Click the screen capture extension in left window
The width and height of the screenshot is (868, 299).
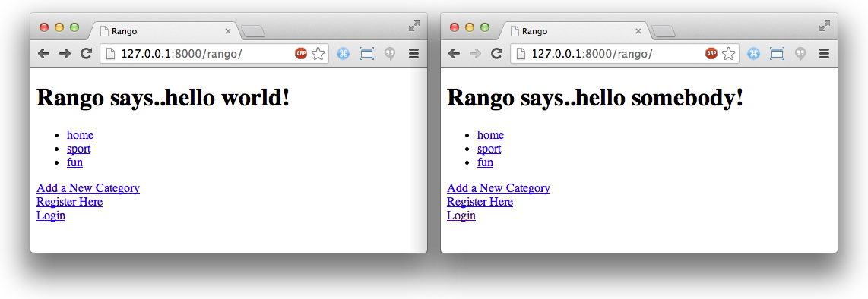[x=366, y=54]
